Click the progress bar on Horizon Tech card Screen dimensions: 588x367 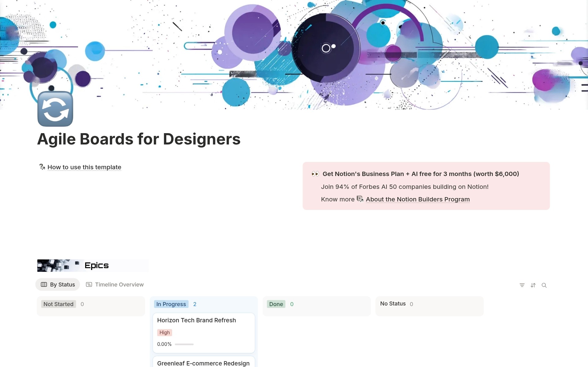pos(184,344)
